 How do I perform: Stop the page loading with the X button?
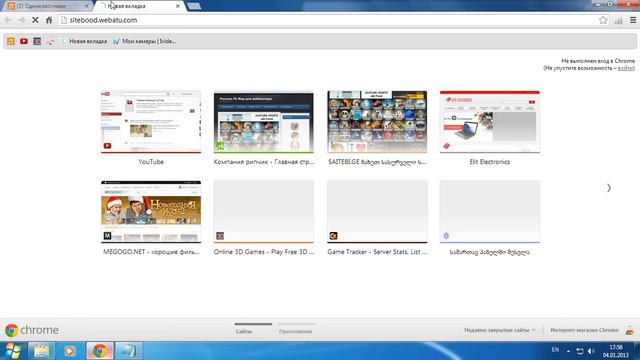pyautogui.click(x=35, y=20)
